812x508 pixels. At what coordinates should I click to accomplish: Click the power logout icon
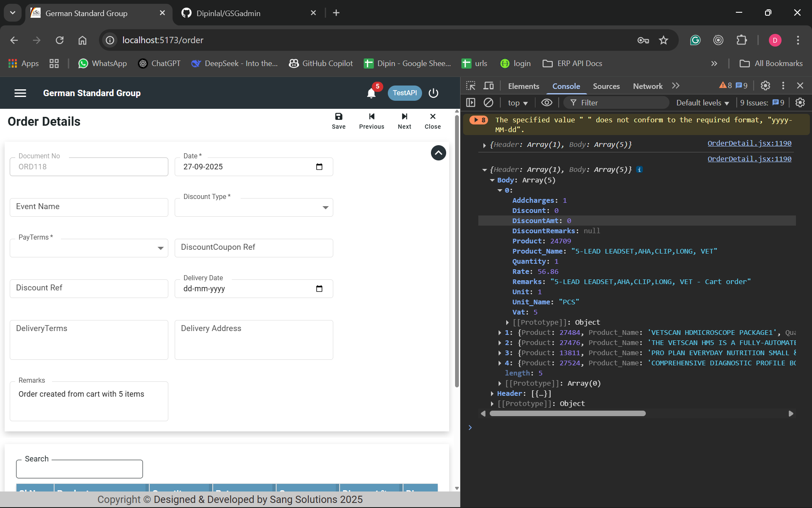point(433,93)
